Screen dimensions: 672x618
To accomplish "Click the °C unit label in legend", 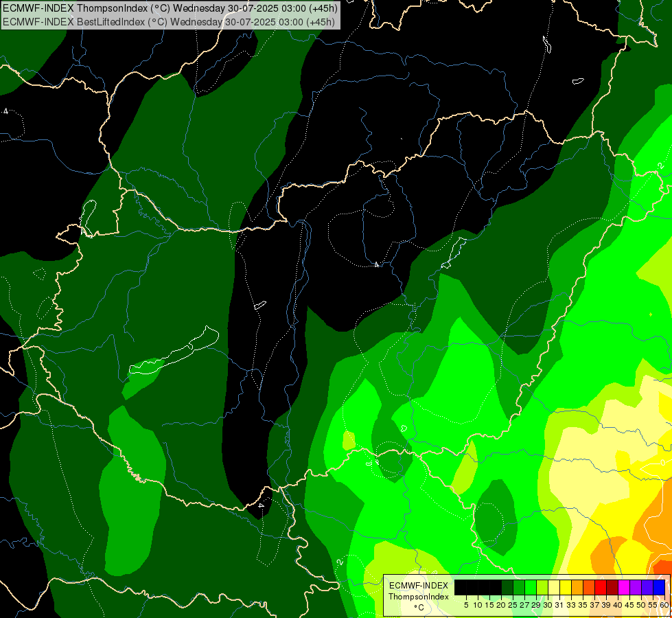I will (x=419, y=608).
